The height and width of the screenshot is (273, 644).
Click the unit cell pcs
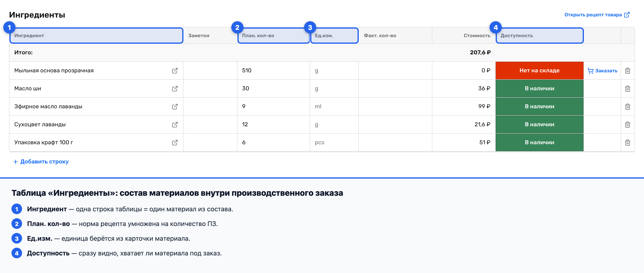coord(334,142)
